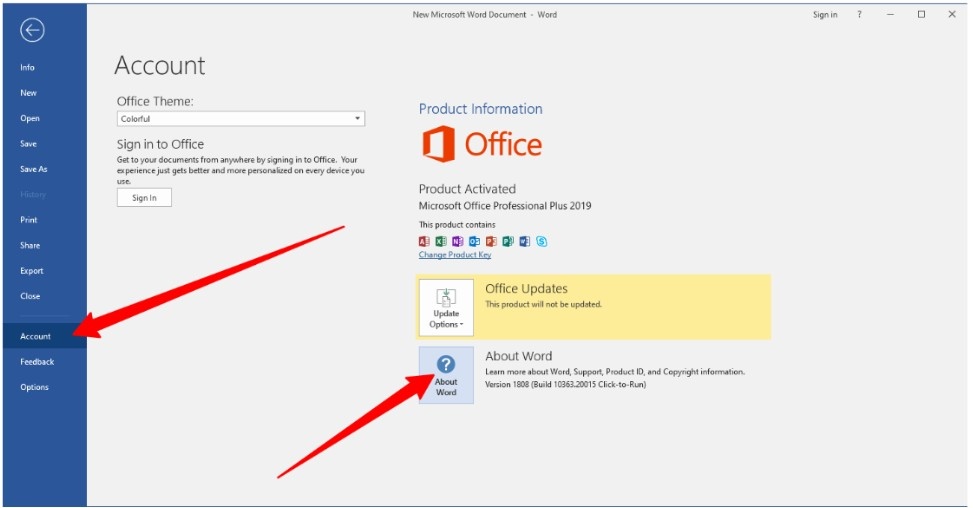The height and width of the screenshot is (508, 973).
Task: Select Save As in the sidebar
Action: tap(34, 169)
